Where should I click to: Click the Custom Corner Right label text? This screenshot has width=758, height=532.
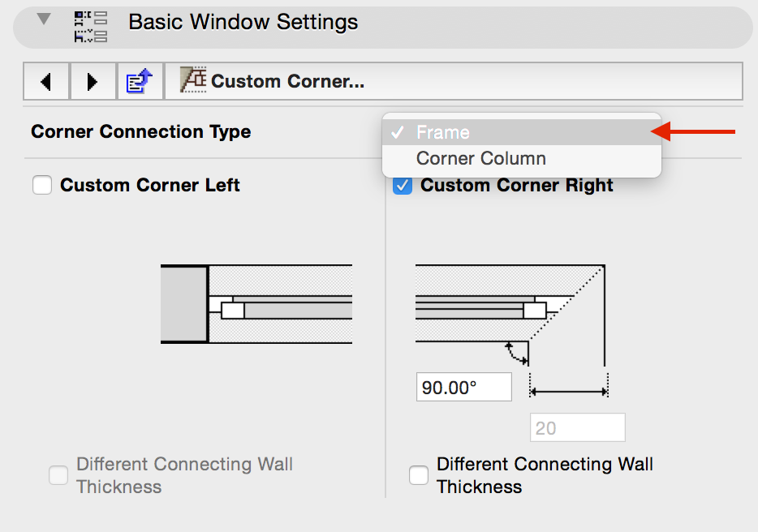pos(516,185)
